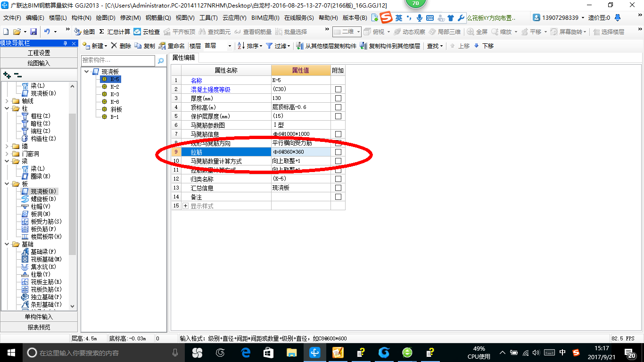Expand the 轴线 folder in tree
644x362 pixels.
pos(7,101)
